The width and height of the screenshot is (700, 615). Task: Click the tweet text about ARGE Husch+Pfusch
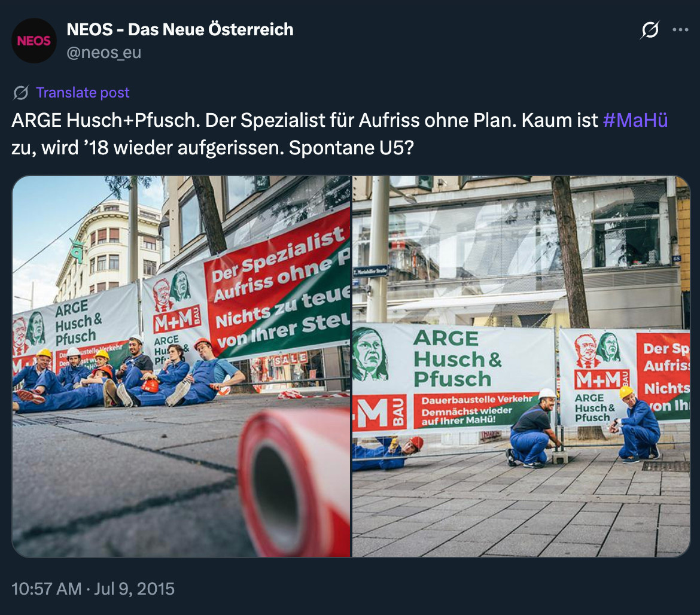tap(340, 134)
